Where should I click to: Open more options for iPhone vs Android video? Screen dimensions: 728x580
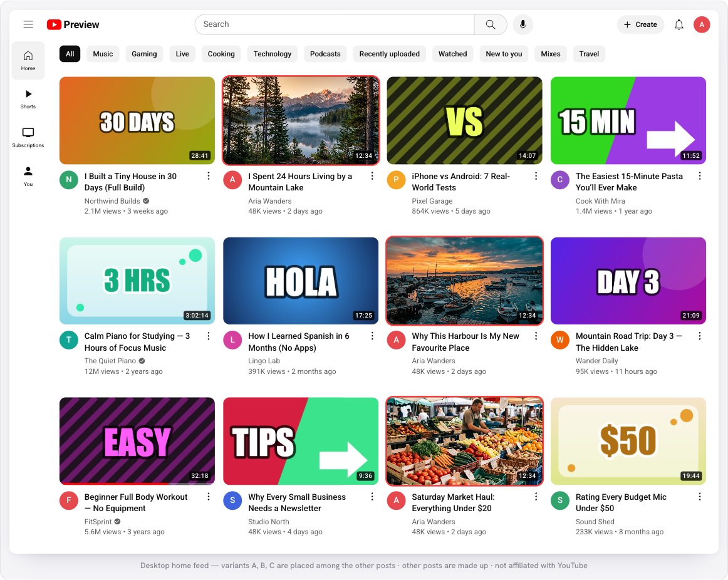[536, 176]
